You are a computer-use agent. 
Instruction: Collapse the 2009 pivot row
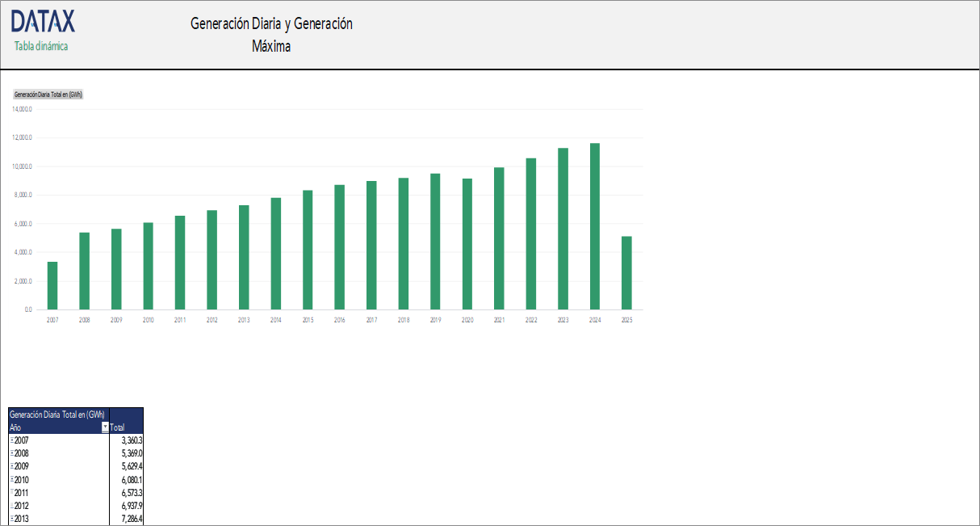point(11,466)
